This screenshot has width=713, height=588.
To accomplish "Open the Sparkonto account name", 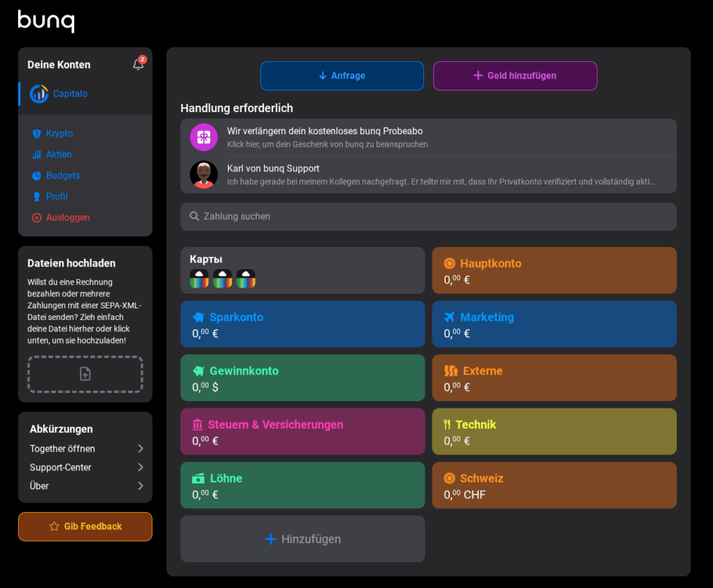I will 237,317.
